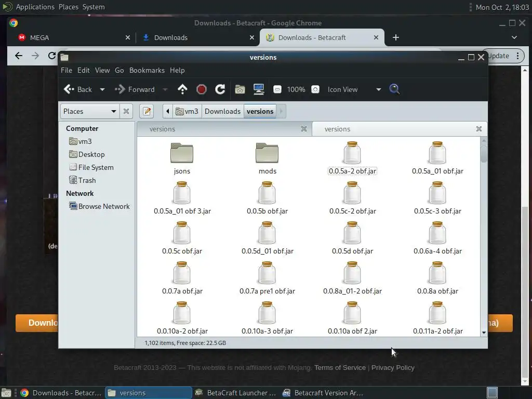Open Desktop in Places sidebar
This screenshot has width=532, height=399.
(x=87, y=154)
